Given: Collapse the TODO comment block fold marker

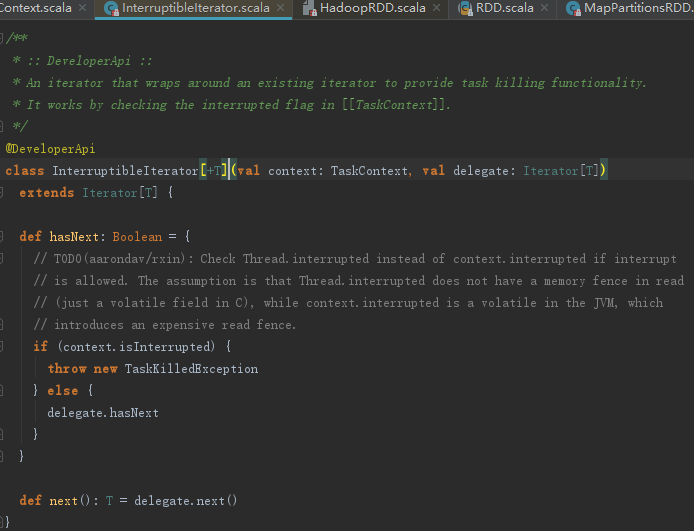Looking at the screenshot, I should (1, 259).
